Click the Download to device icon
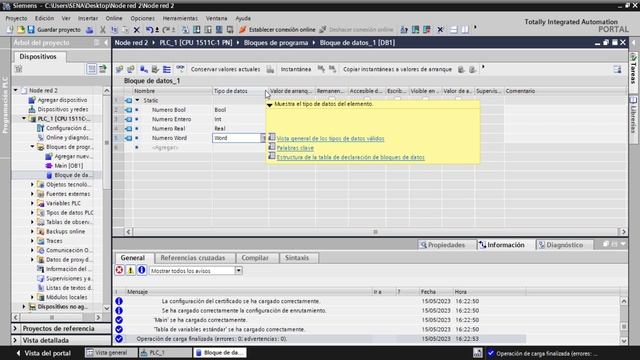Screen dimensions: 640x360 coord(197,30)
